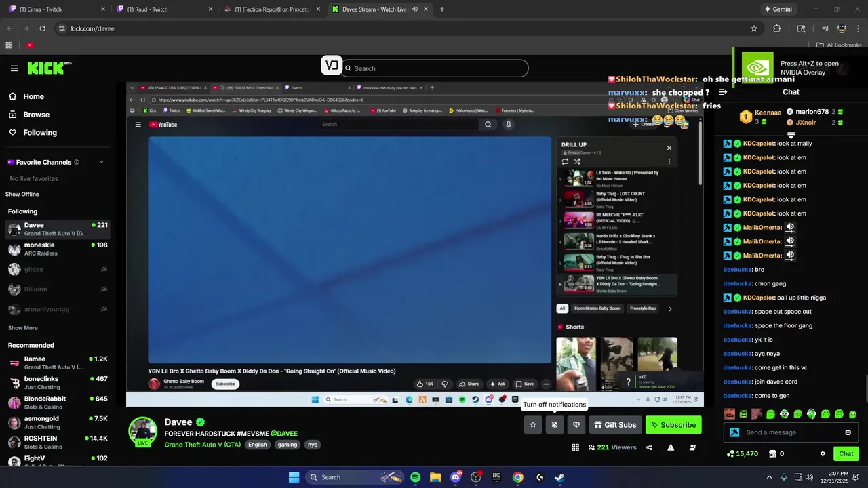The width and height of the screenshot is (868, 488).
Task: Click the Favorite Channels info icon
Action: [x=77, y=162]
